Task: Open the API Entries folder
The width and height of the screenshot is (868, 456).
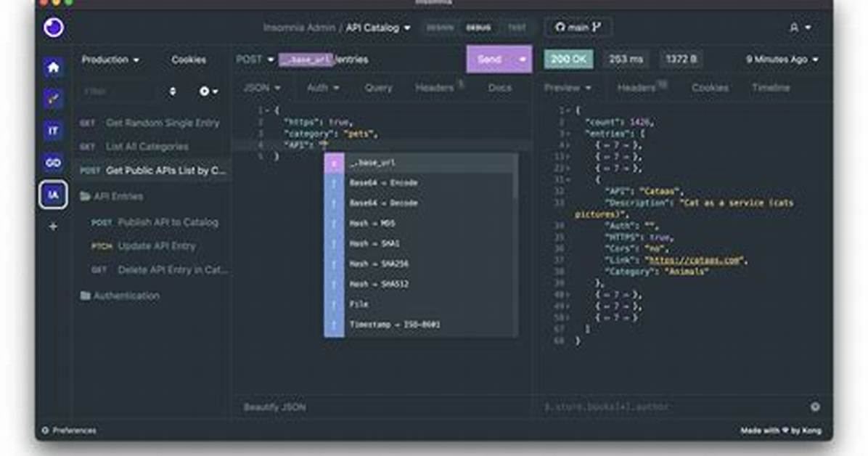Action: coord(112,196)
